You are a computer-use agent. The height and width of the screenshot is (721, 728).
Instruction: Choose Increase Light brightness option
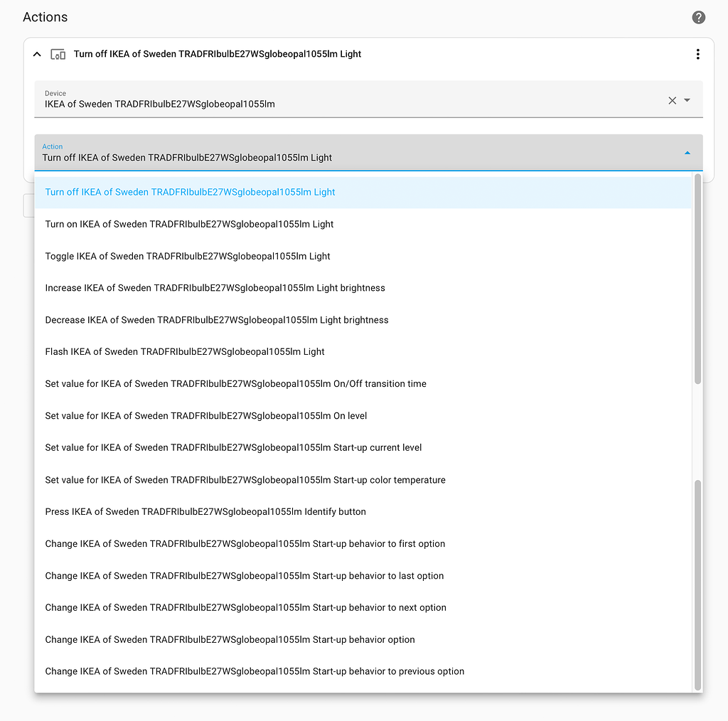pyautogui.click(x=363, y=288)
